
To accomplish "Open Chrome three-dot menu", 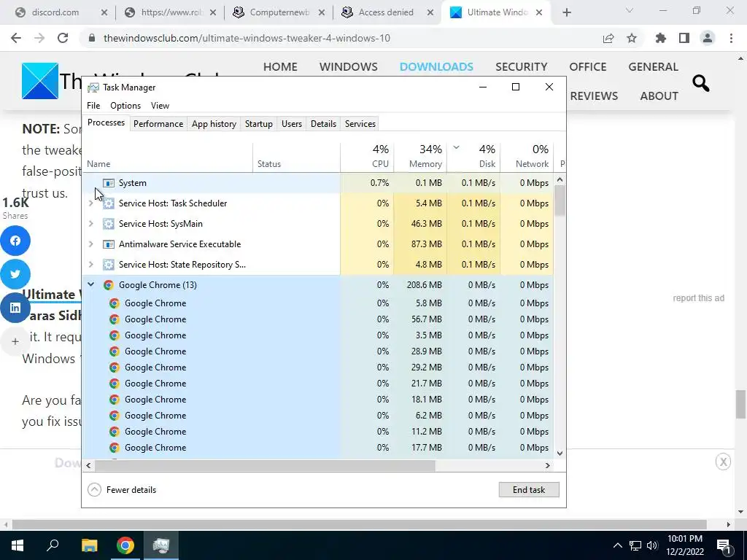I will [731, 38].
